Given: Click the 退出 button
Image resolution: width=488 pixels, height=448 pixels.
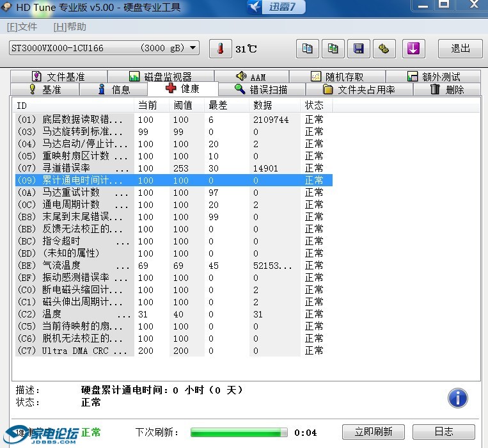Looking at the screenshot, I should pos(460,49).
